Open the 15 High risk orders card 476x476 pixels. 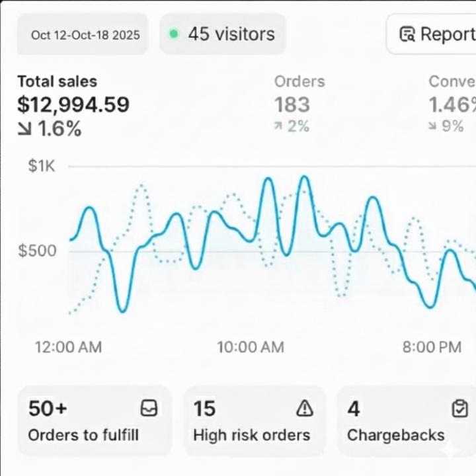click(x=255, y=421)
